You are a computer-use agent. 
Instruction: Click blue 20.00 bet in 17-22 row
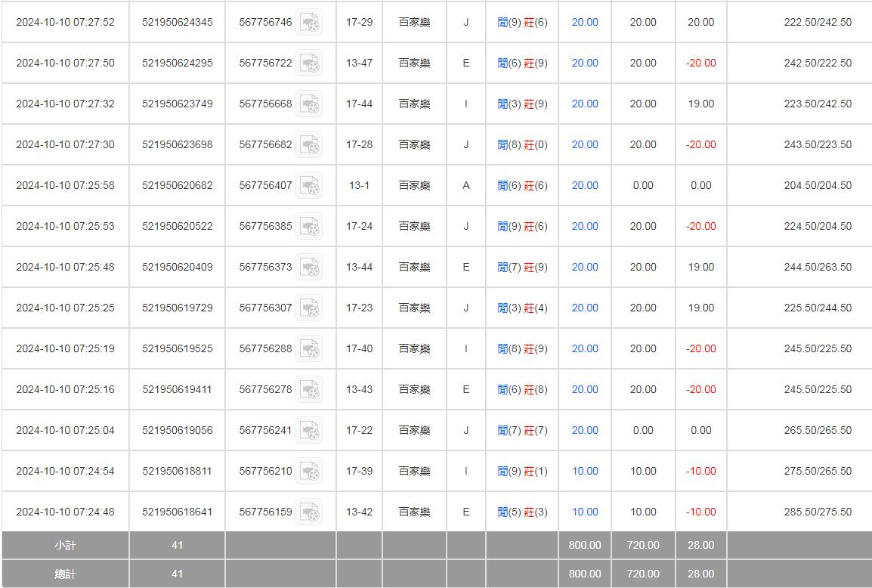[584, 431]
